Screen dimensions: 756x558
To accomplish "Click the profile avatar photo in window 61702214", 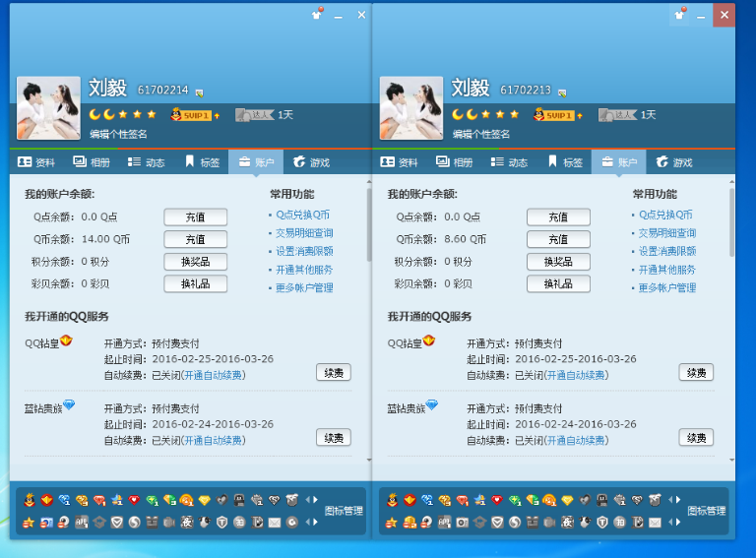I will tap(48, 108).
